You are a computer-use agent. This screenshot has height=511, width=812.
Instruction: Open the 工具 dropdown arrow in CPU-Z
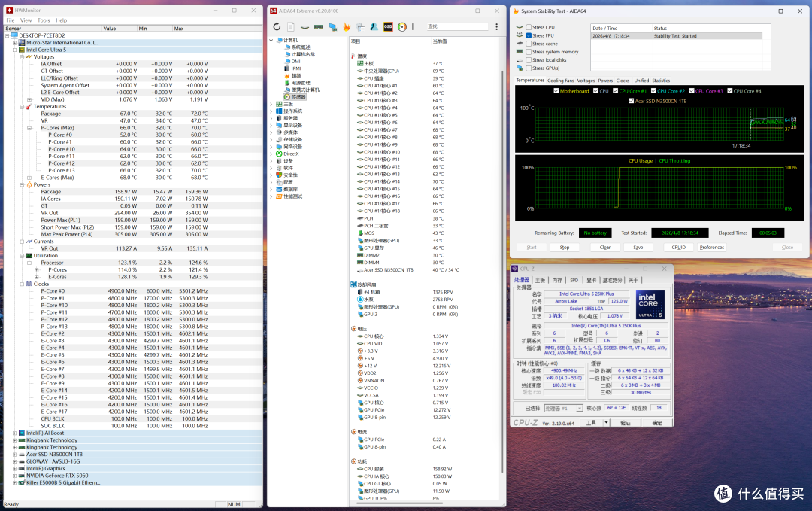click(606, 422)
